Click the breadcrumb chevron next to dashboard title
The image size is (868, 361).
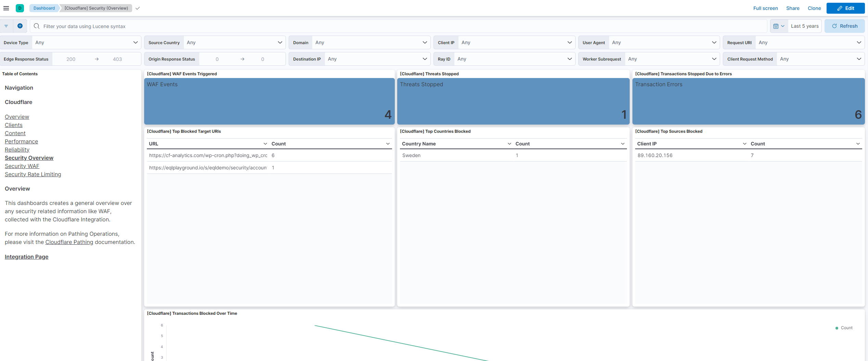[138, 8]
